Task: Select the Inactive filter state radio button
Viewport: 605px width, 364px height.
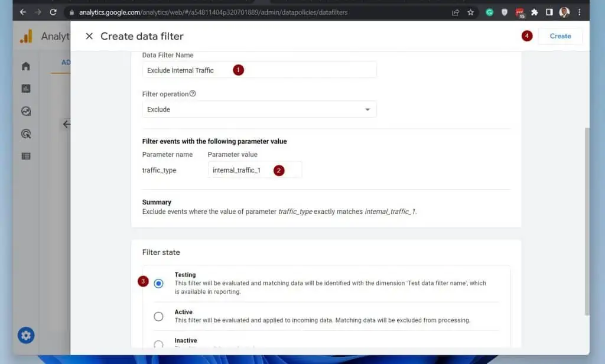Action: tap(158, 344)
